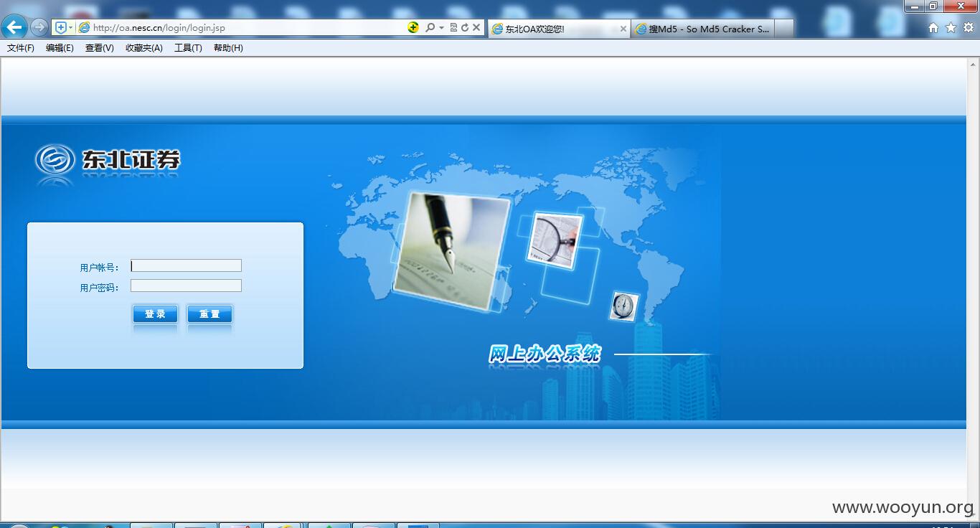Toggle the compatibility view icon
Screen dimensions: 980x528
point(453,27)
